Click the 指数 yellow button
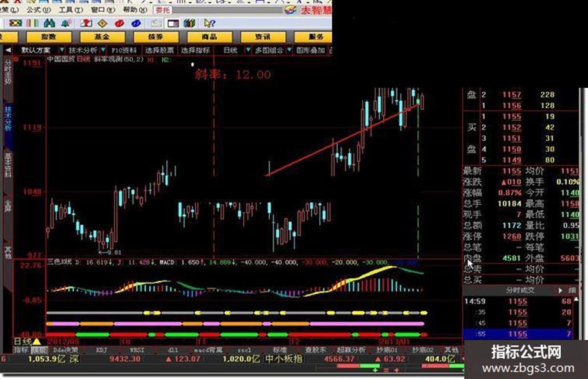Image resolution: width=588 pixels, height=379 pixels. [x=49, y=37]
